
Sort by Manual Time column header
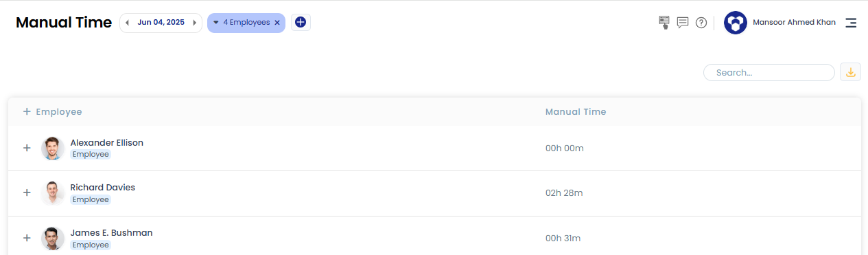click(576, 111)
